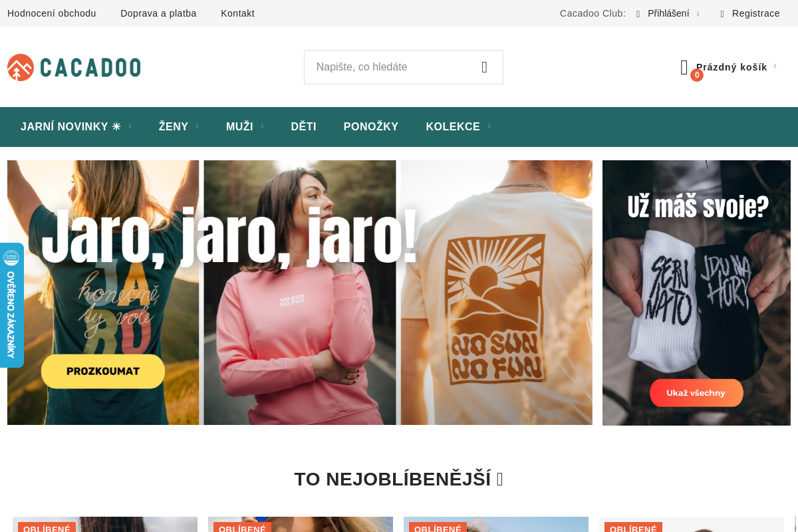Expand the KOLEKCE dropdown arrow
Viewport: 798px width, 532px height.
pos(489,126)
